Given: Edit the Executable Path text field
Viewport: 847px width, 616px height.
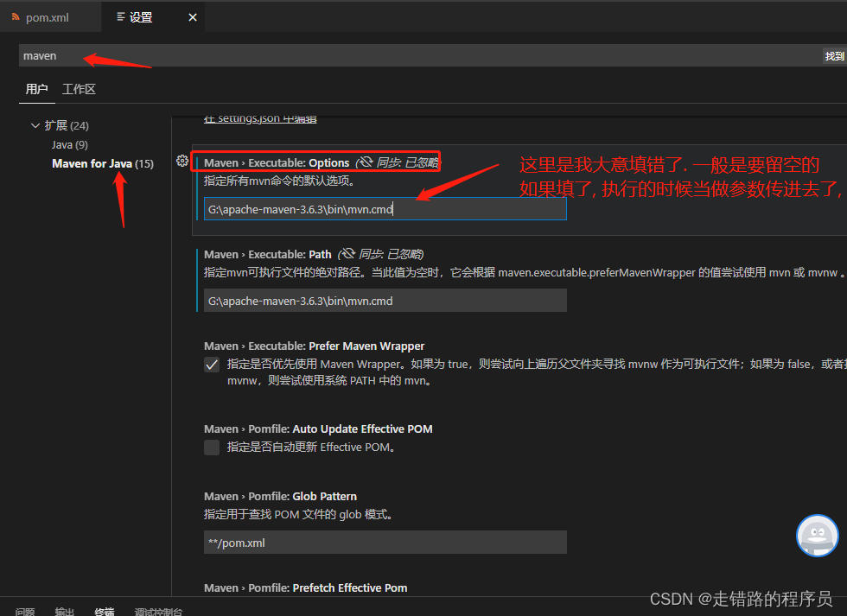Looking at the screenshot, I should tap(385, 301).
